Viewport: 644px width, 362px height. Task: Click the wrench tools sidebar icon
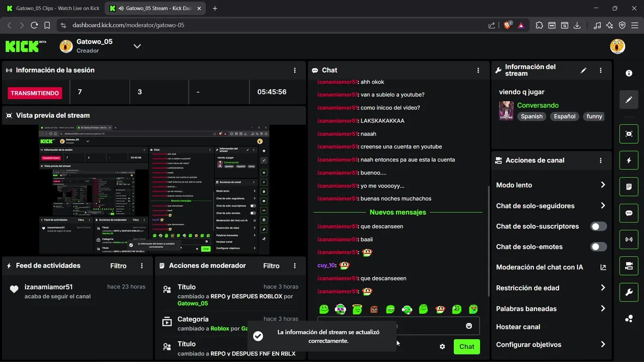tap(629, 292)
